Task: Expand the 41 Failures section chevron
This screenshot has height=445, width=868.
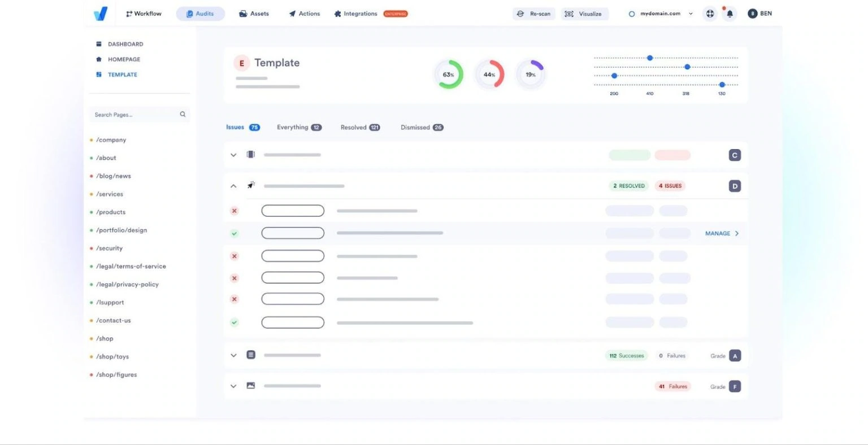Action: pyautogui.click(x=233, y=386)
